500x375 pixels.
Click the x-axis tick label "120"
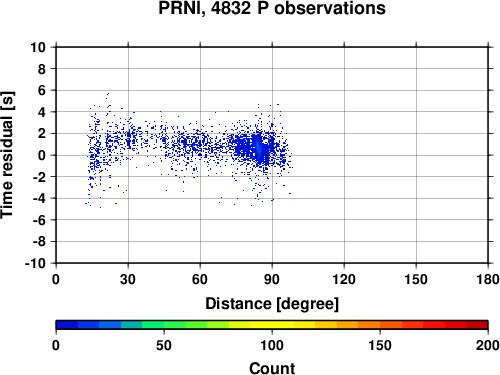pyautogui.click(x=344, y=279)
